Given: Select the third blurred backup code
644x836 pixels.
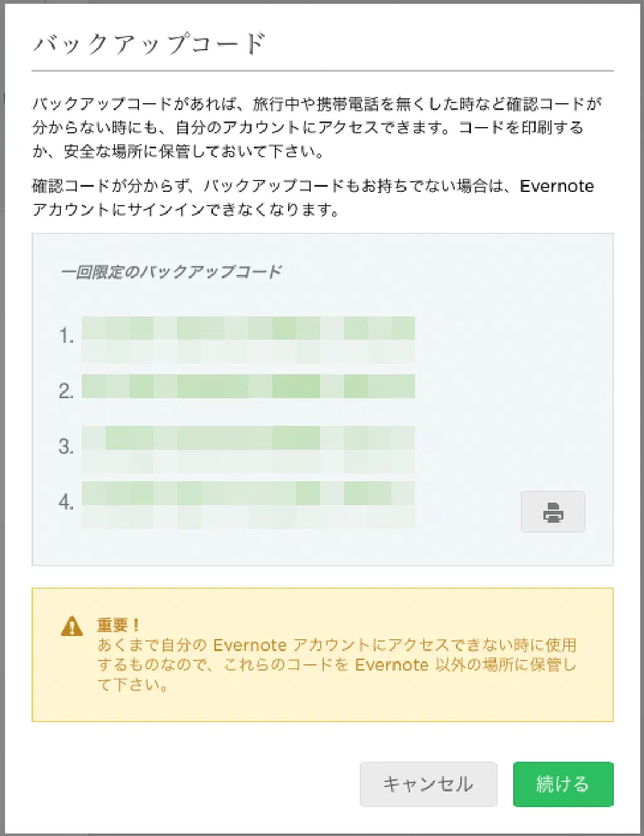Looking at the screenshot, I should pos(248,449).
